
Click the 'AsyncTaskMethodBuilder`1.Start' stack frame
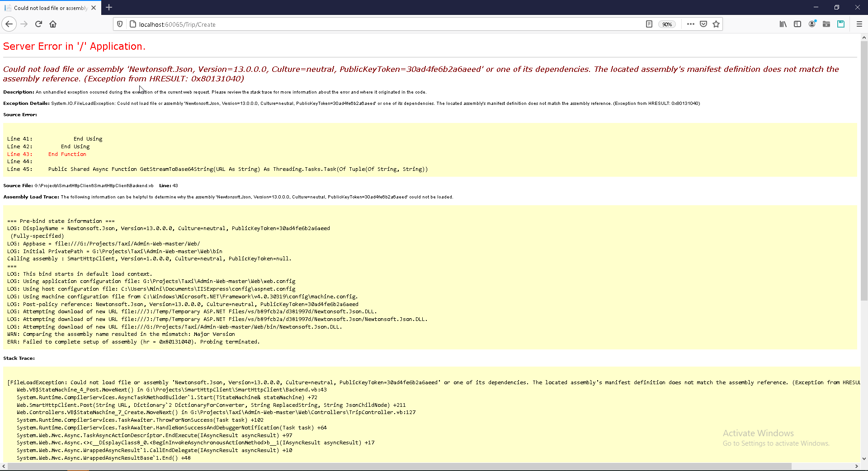point(167,397)
